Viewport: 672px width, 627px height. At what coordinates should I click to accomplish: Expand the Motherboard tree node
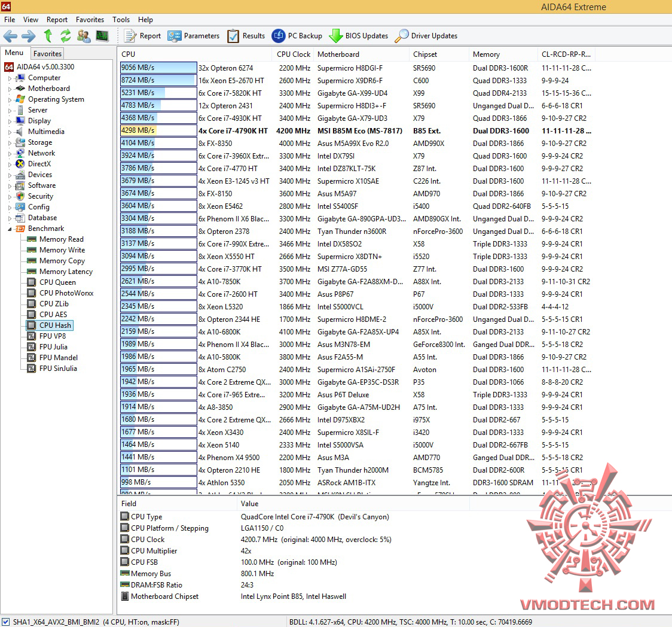(x=10, y=89)
